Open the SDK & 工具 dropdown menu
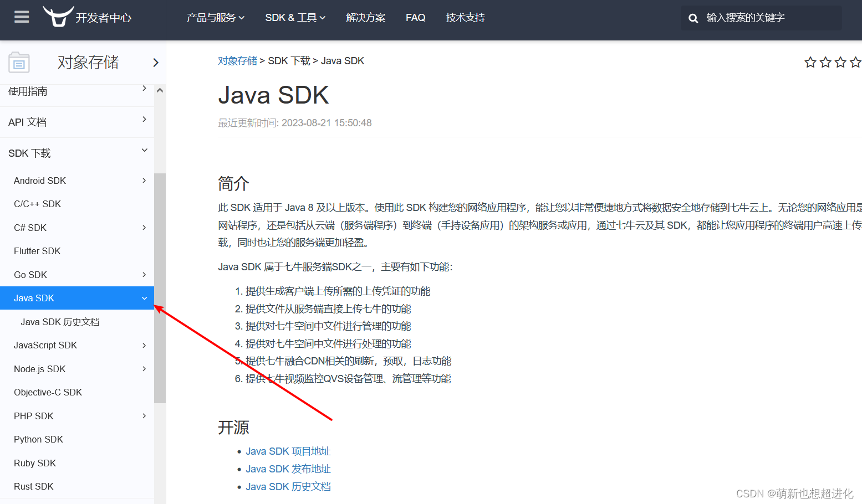Viewport: 862px width, 504px height. [x=295, y=18]
